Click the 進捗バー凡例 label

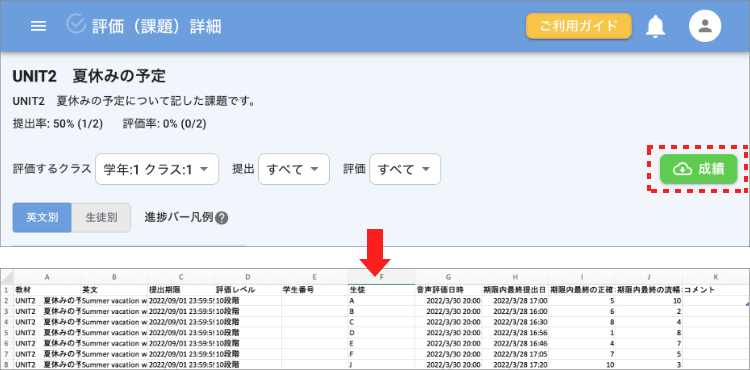tap(179, 218)
